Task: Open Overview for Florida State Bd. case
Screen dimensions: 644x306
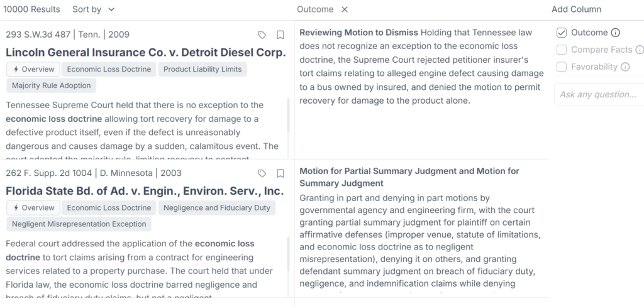Action: pyautogui.click(x=33, y=207)
